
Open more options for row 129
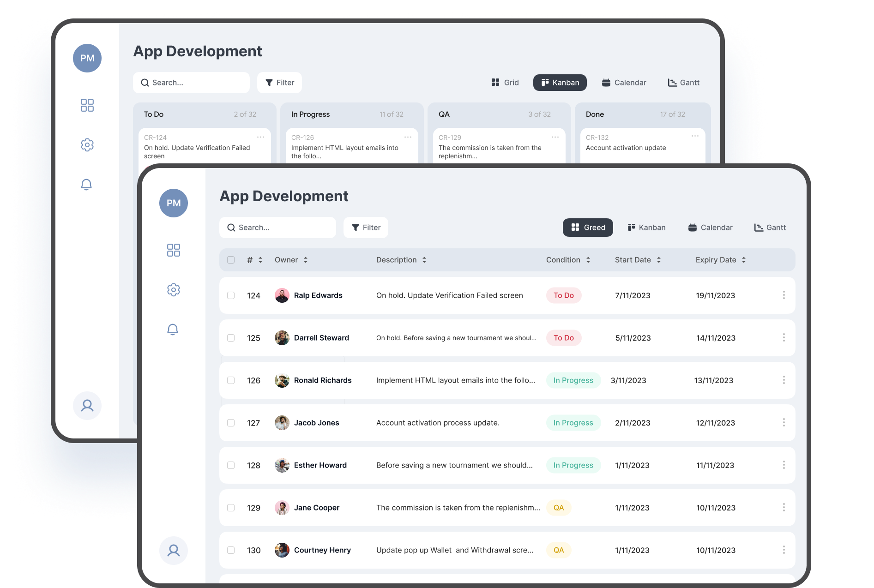(x=784, y=507)
